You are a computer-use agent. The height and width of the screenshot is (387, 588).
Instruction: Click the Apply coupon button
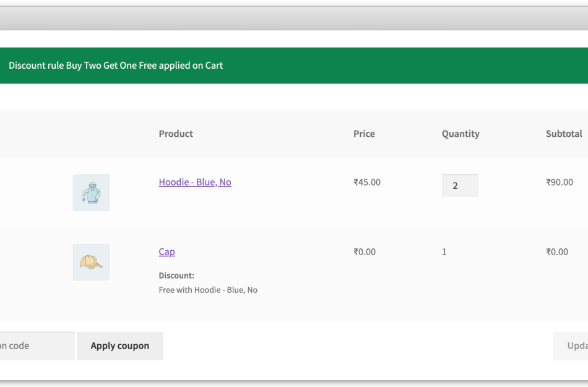point(119,346)
